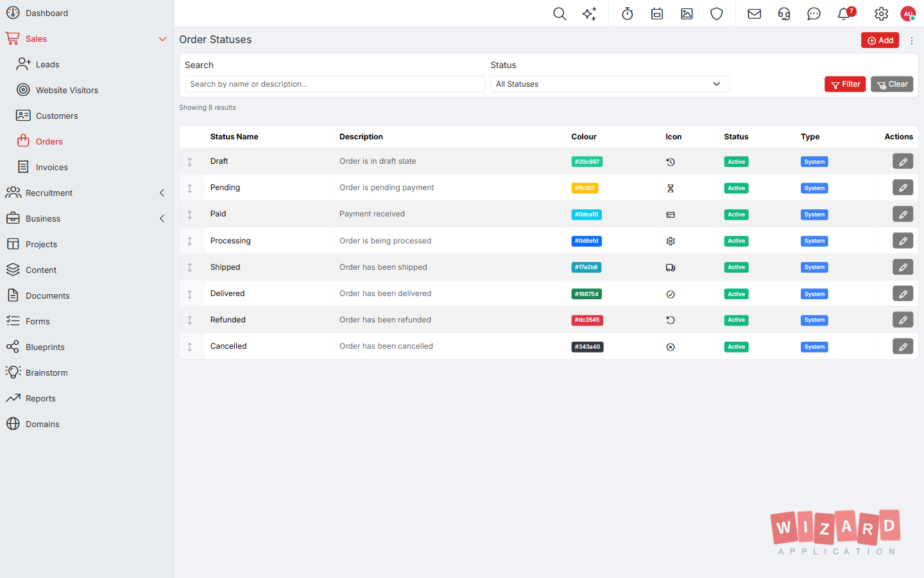The width and height of the screenshot is (924, 578).
Task: Grab the reorder handle of Draft row
Action: coord(190,162)
